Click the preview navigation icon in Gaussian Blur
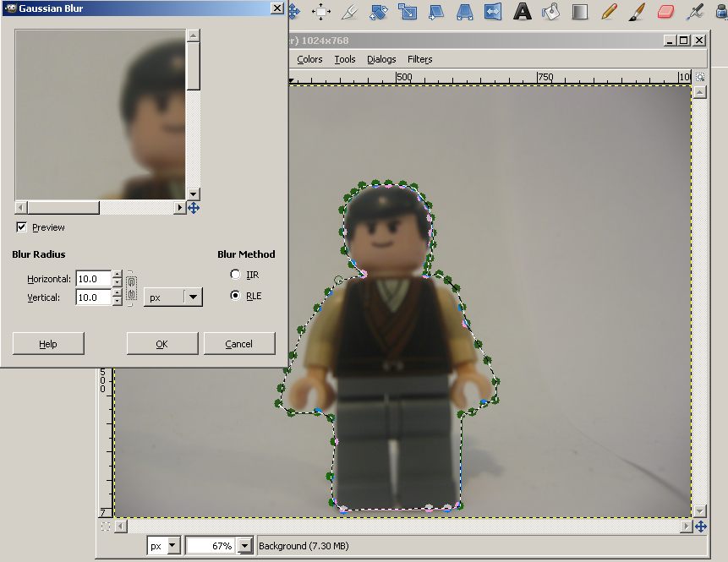The height and width of the screenshot is (562, 728). 194,207
